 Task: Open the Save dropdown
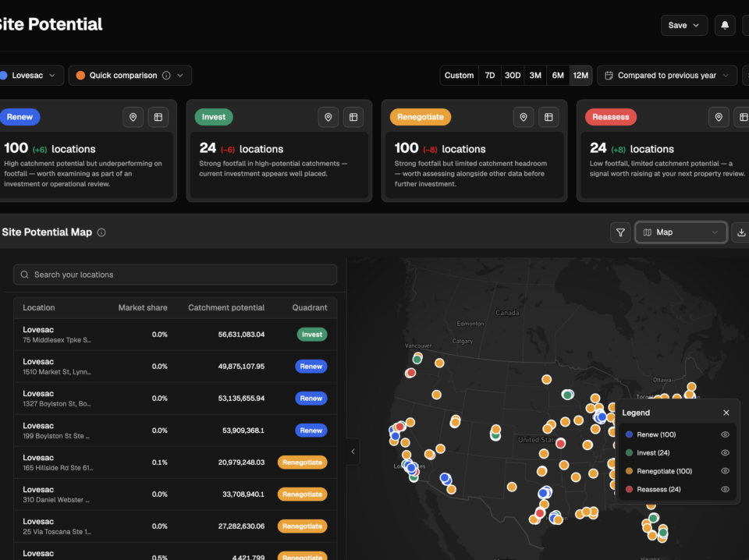pyautogui.click(x=684, y=25)
